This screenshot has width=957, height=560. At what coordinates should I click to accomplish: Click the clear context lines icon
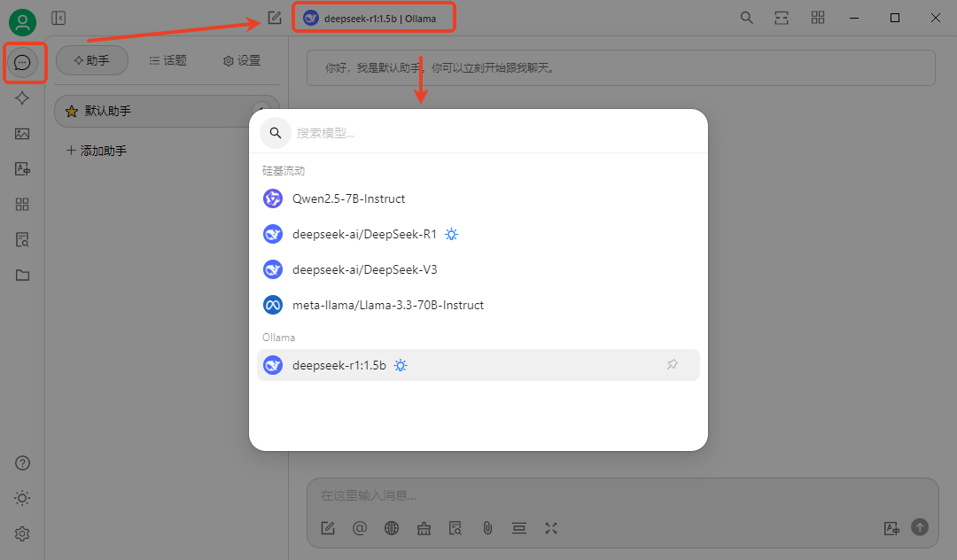pyautogui.click(x=519, y=528)
